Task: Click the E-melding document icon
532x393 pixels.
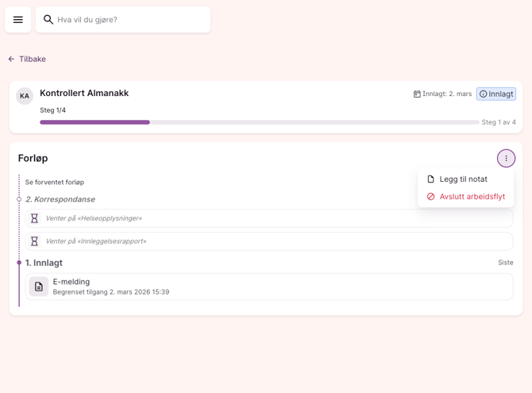Action: pos(39,287)
